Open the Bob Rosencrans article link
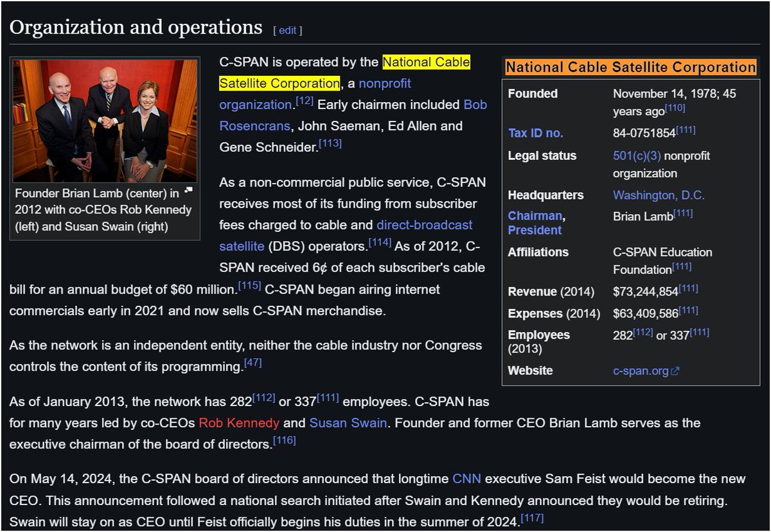This screenshot has width=771, height=532. click(x=353, y=115)
